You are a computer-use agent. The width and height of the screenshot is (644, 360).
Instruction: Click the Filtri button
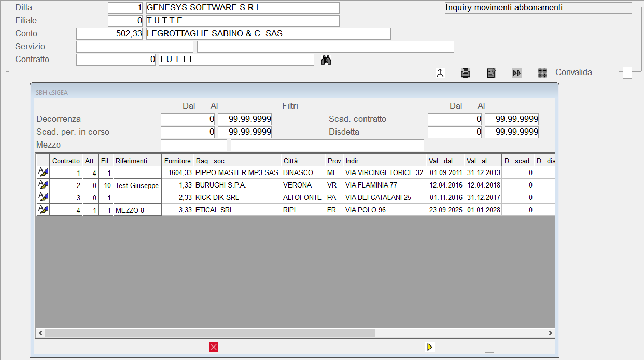click(x=290, y=106)
